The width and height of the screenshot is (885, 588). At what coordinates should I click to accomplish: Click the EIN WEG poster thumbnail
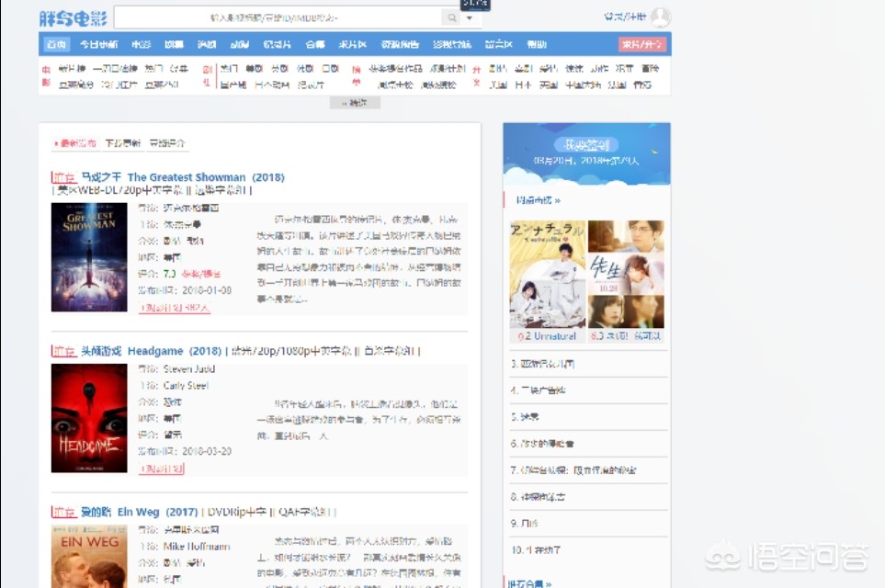pos(89,557)
